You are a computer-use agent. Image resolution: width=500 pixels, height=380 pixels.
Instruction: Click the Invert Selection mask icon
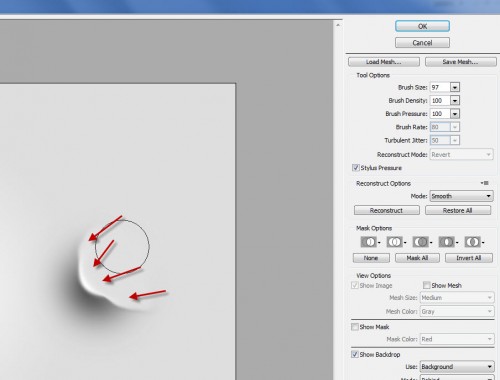[x=472, y=242]
